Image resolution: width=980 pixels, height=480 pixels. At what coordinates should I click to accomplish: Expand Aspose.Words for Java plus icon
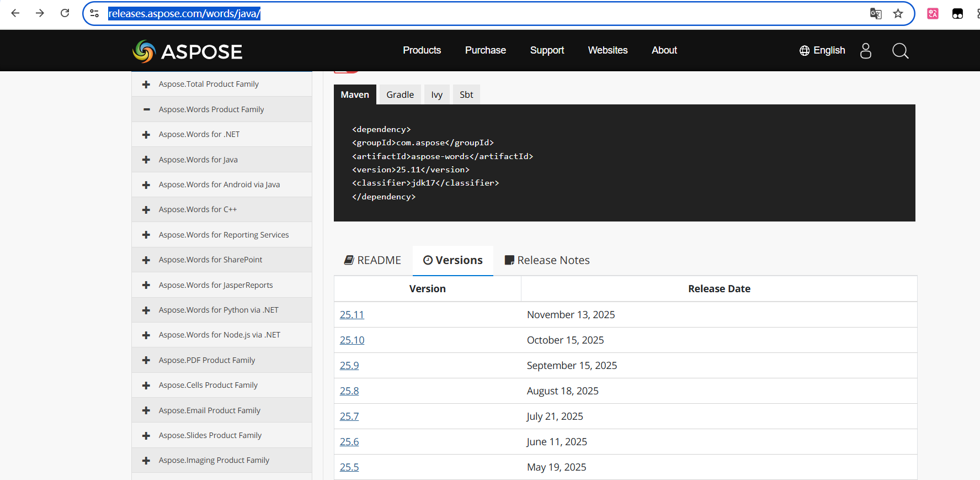click(146, 160)
